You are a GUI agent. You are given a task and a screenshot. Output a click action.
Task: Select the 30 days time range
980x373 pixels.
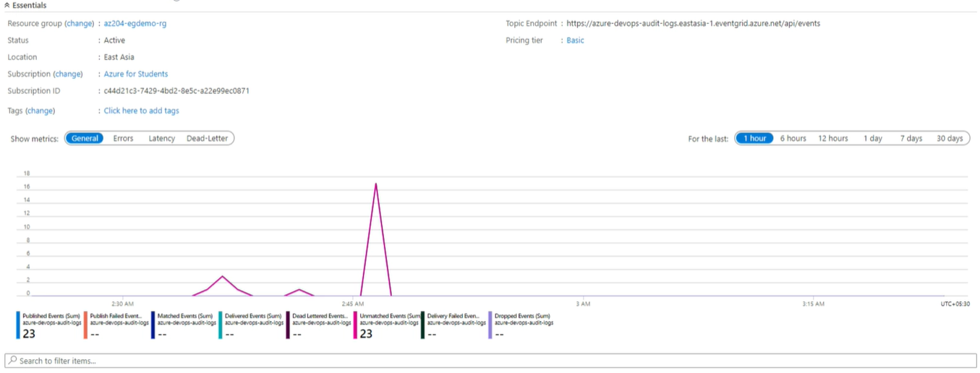(x=950, y=138)
